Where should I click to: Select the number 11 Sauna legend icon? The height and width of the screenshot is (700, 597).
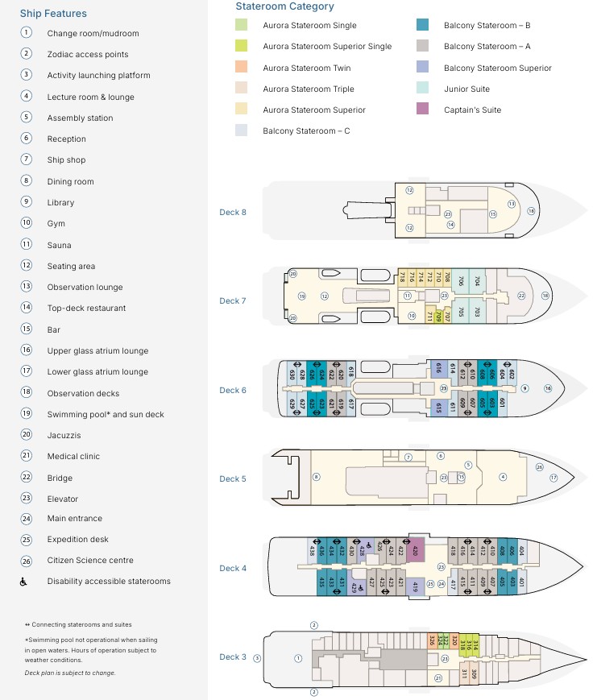[27, 245]
